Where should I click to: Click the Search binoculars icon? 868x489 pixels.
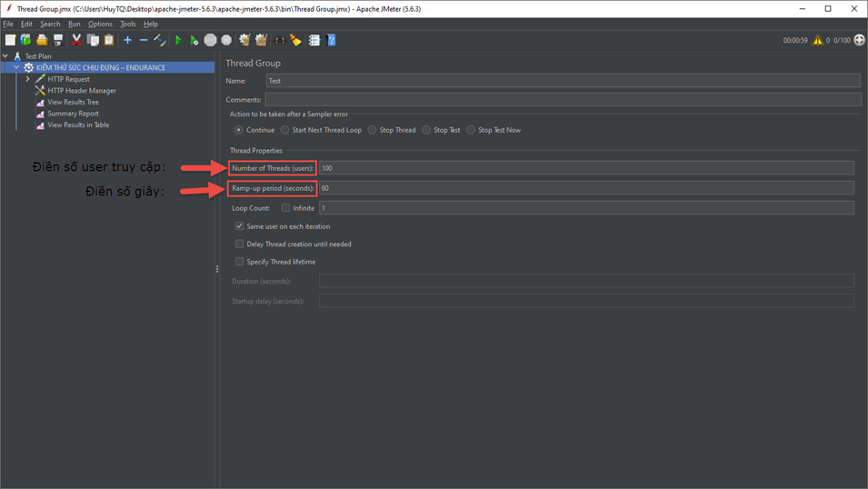(280, 40)
